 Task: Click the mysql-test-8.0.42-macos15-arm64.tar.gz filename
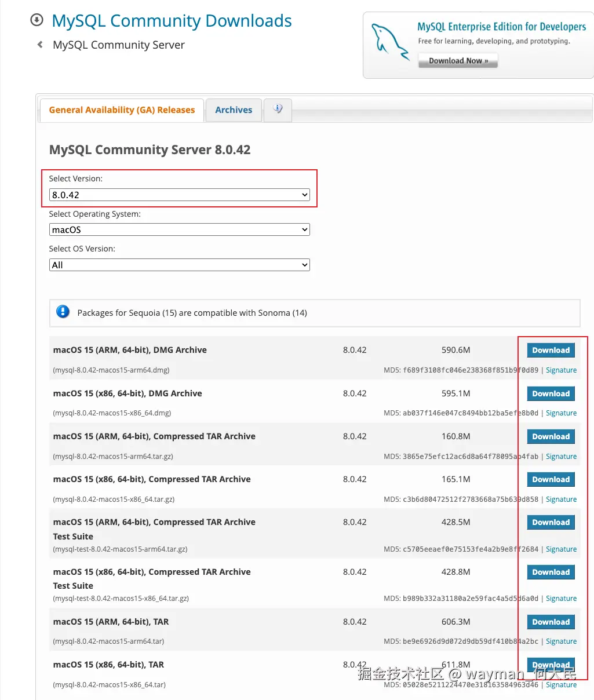click(x=120, y=549)
